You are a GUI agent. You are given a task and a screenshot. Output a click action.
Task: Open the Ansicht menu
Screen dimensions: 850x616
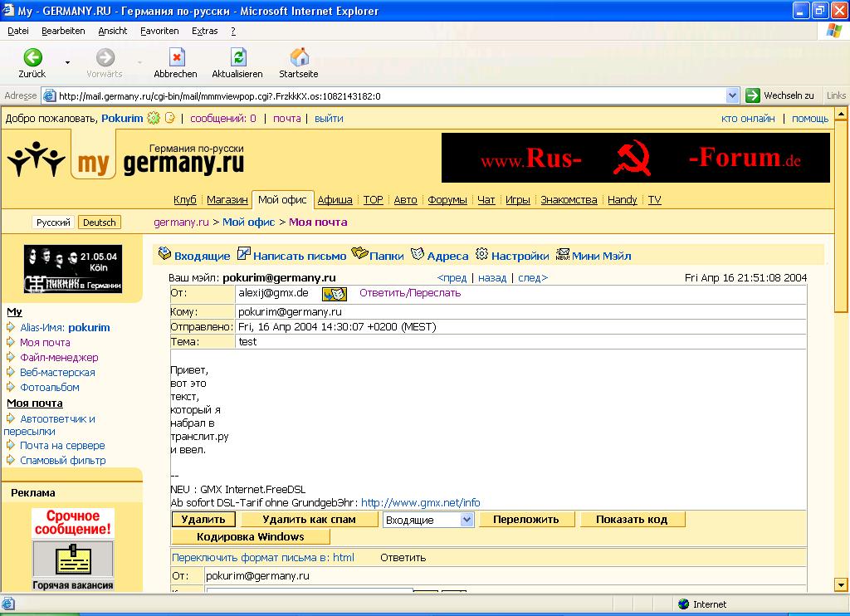113,31
